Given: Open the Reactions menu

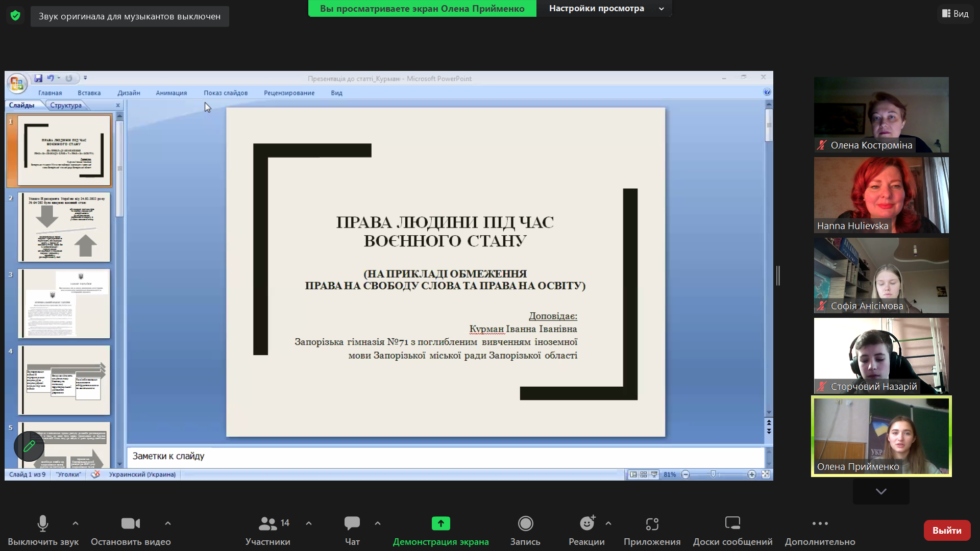Looking at the screenshot, I should click(x=586, y=531).
